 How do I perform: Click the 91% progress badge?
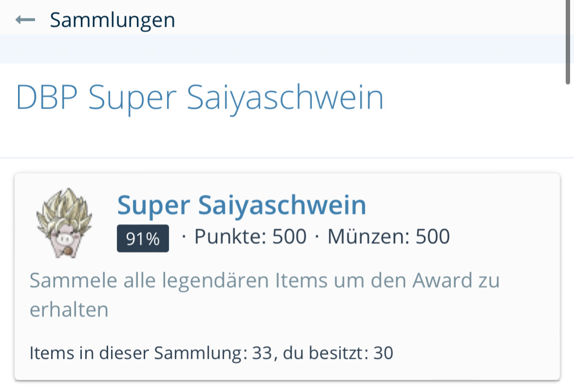pyautogui.click(x=143, y=239)
